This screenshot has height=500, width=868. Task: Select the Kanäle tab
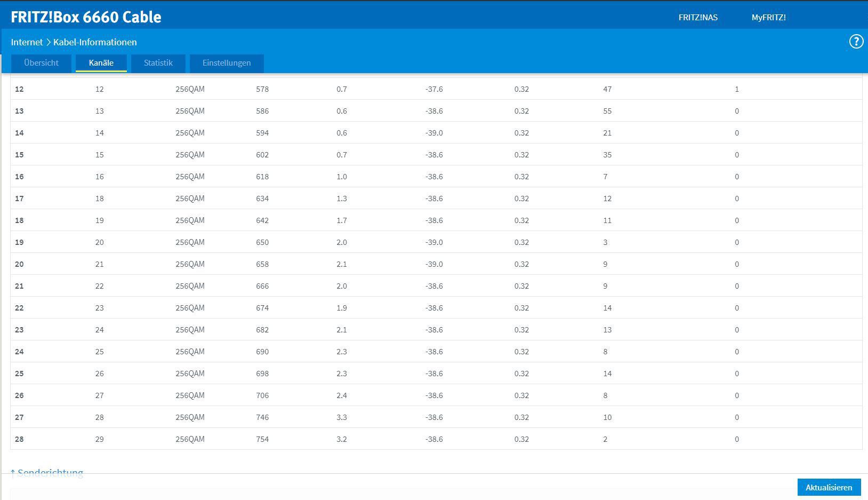click(101, 63)
